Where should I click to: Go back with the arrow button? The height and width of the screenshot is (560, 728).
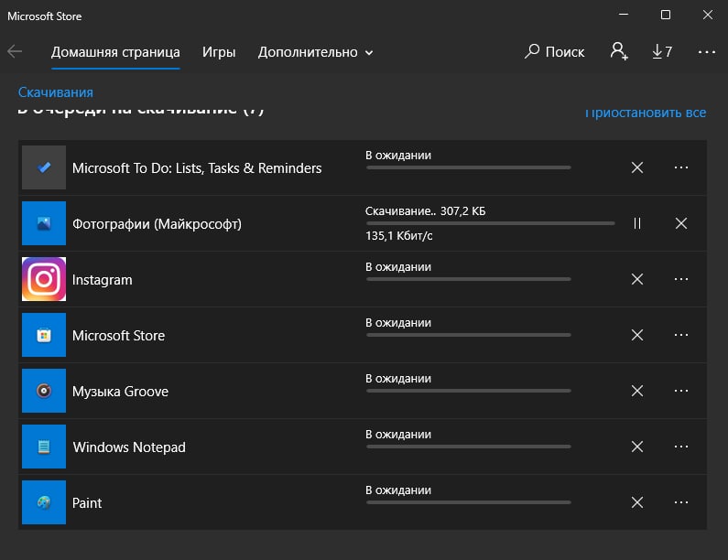[x=15, y=51]
